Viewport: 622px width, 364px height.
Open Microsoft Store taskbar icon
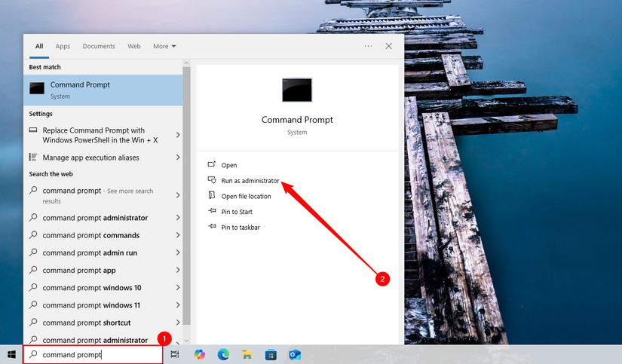[x=271, y=354]
